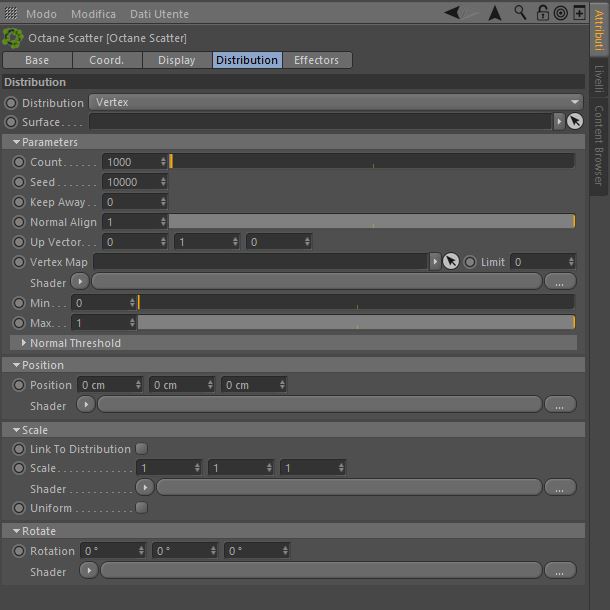Viewport: 610px width, 610px height.
Task: Click the Up Vector middle value field
Action: [x=207, y=242]
